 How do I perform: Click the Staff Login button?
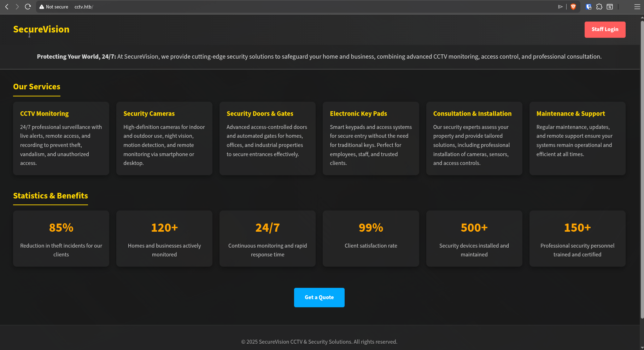click(x=605, y=29)
